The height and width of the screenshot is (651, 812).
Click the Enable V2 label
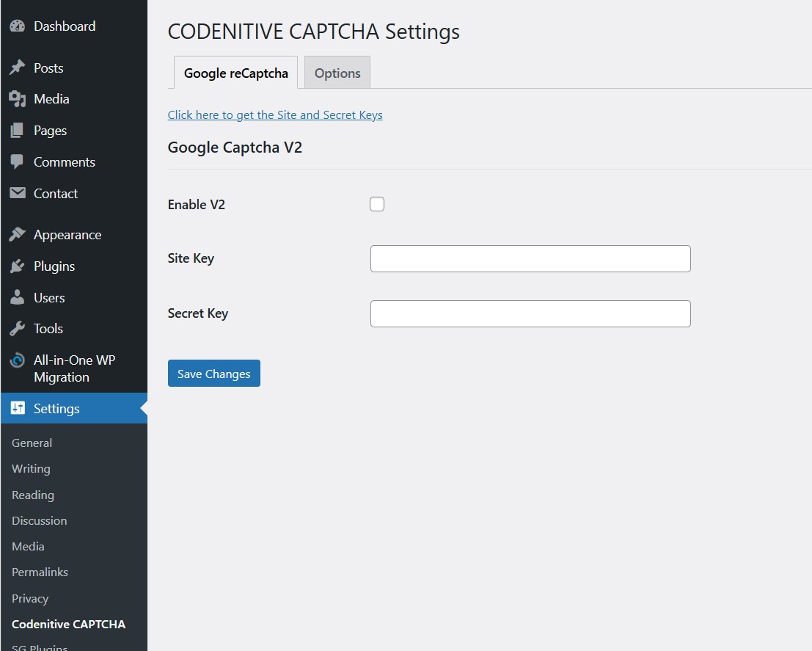point(197,205)
